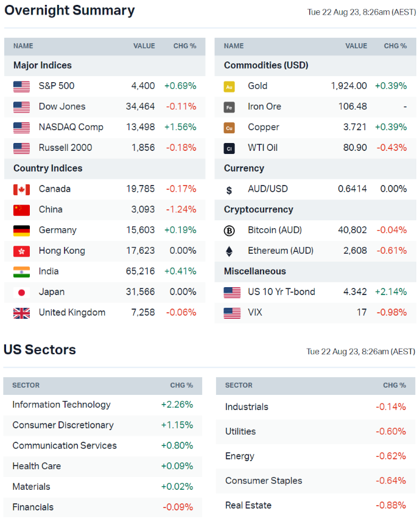The width and height of the screenshot is (420, 519).
Task: Click the WTI Oil commodity name
Action: 264,148
